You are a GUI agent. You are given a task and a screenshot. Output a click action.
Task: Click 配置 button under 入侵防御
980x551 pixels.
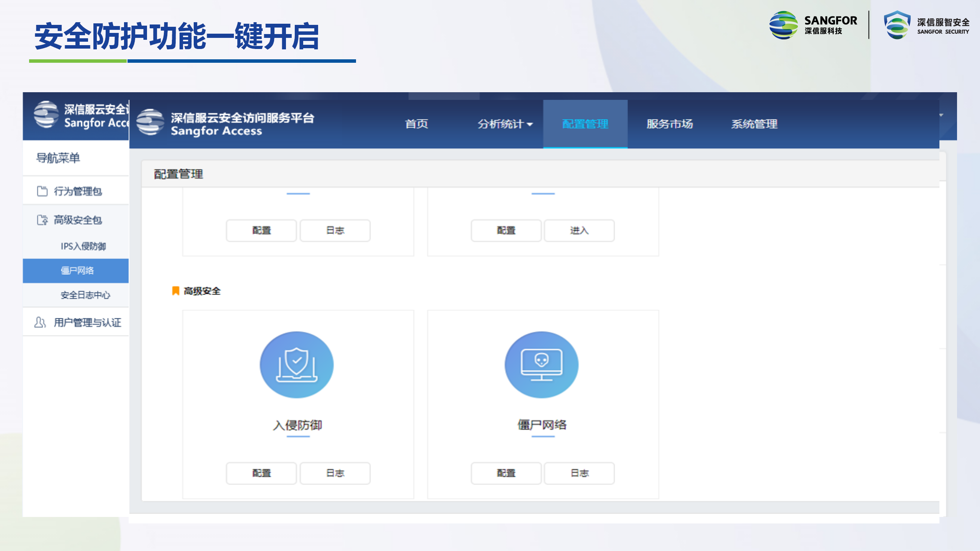tap(261, 473)
